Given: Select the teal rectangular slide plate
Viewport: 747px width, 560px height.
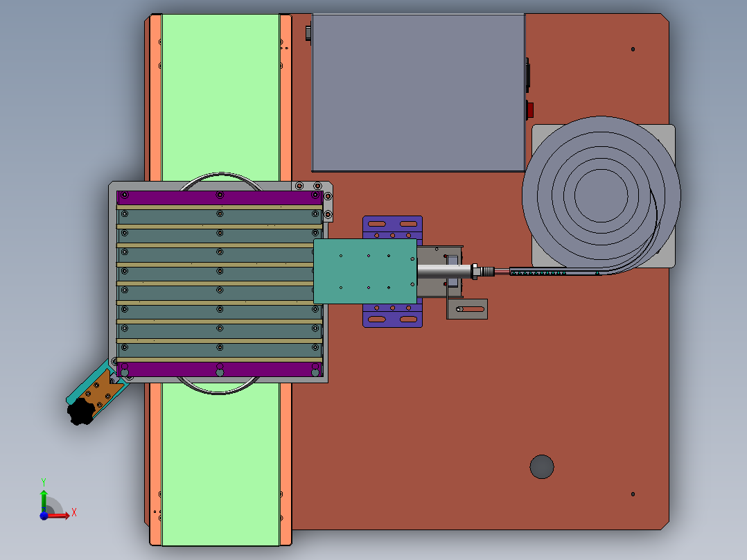Looking at the screenshot, I should tap(365, 271).
